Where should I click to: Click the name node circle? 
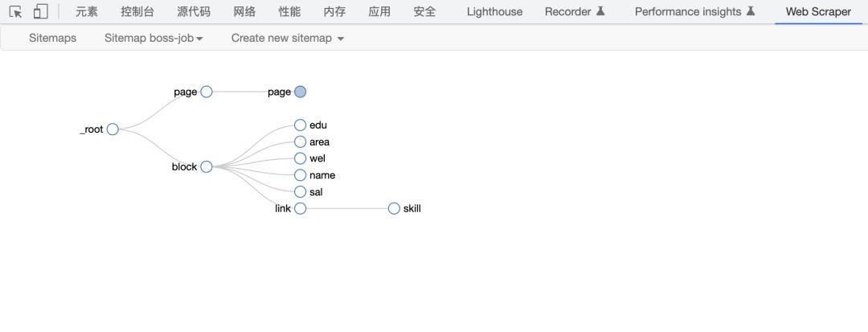301,174
